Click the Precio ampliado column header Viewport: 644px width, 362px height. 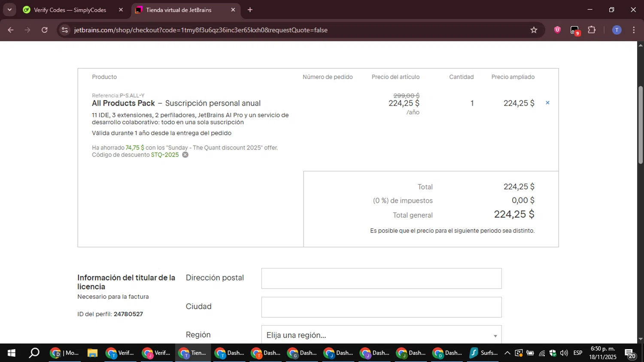click(513, 77)
